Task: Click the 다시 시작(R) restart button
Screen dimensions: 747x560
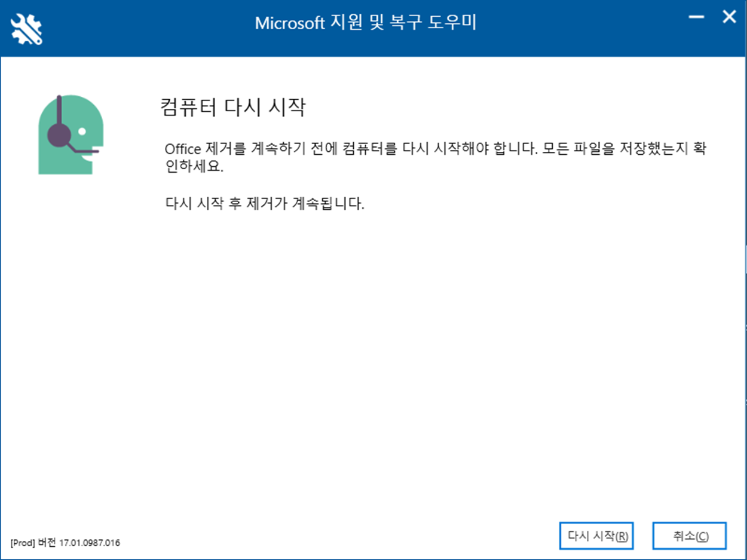Action: (596, 536)
